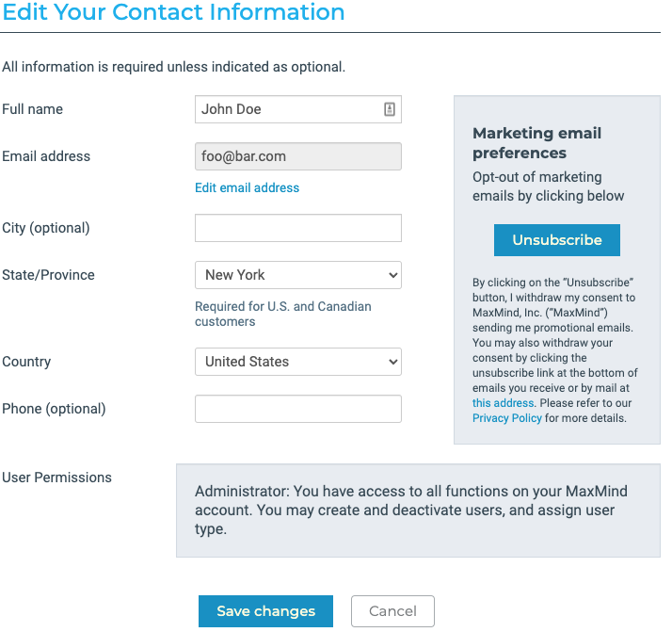Open the Edit email address link
The image size is (672, 632).
247,187
